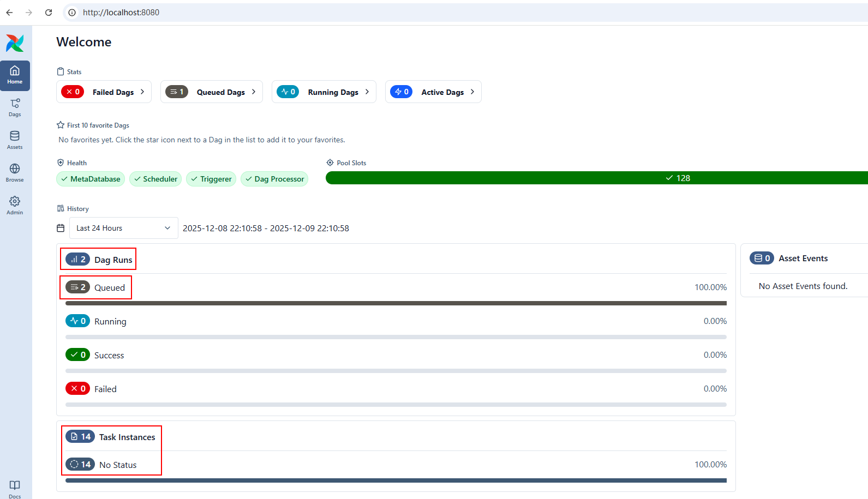Open the Last 24 Hours dropdown
The image size is (868, 499).
124,228
